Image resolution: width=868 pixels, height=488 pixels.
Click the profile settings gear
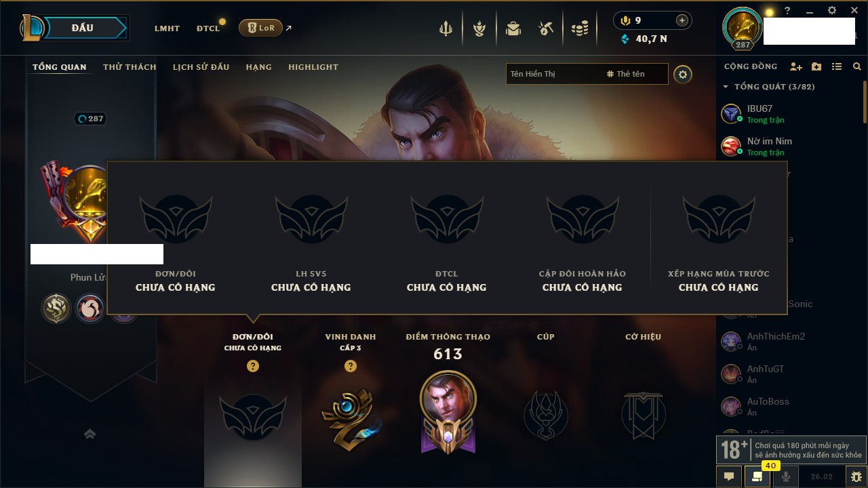click(x=683, y=74)
